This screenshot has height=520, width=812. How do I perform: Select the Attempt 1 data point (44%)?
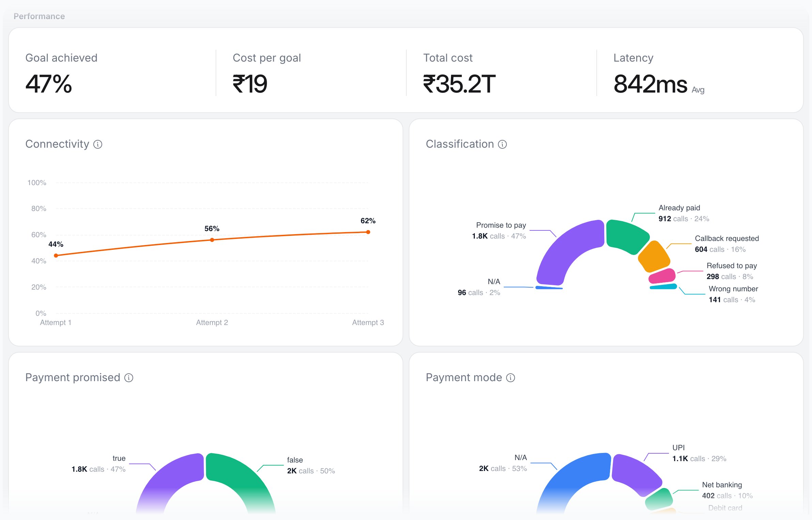tap(56, 256)
